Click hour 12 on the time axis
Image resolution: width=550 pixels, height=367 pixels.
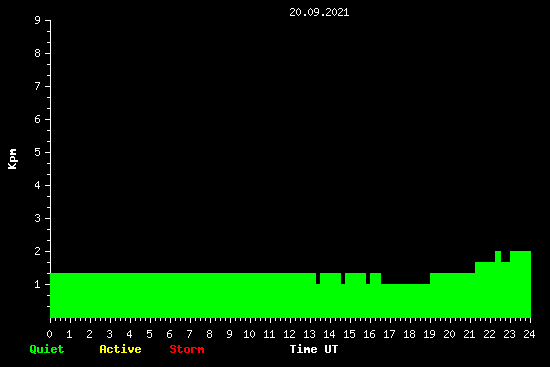coord(289,334)
